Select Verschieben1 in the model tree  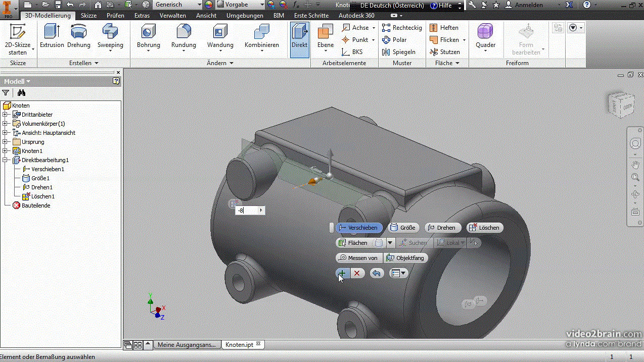tap(43, 169)
